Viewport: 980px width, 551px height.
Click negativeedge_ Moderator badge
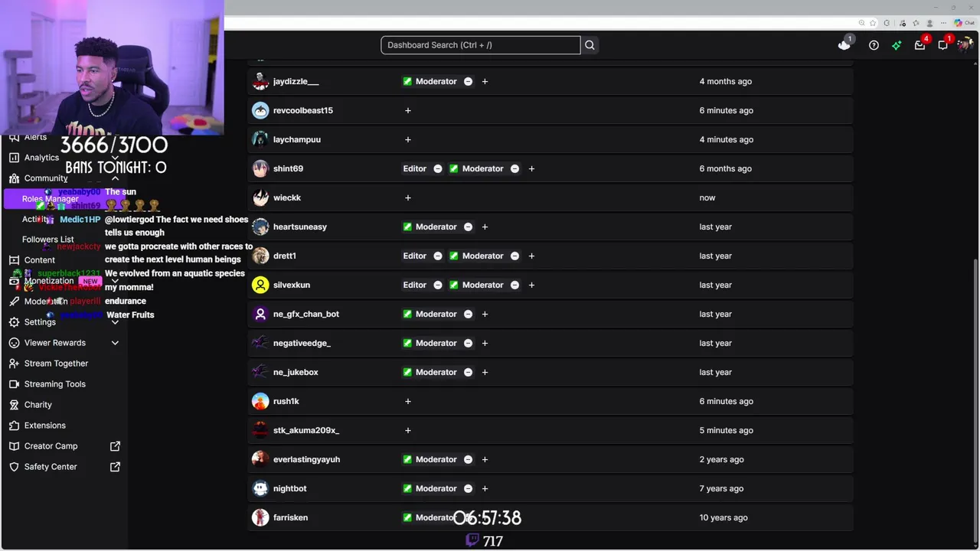pos(430,343)
